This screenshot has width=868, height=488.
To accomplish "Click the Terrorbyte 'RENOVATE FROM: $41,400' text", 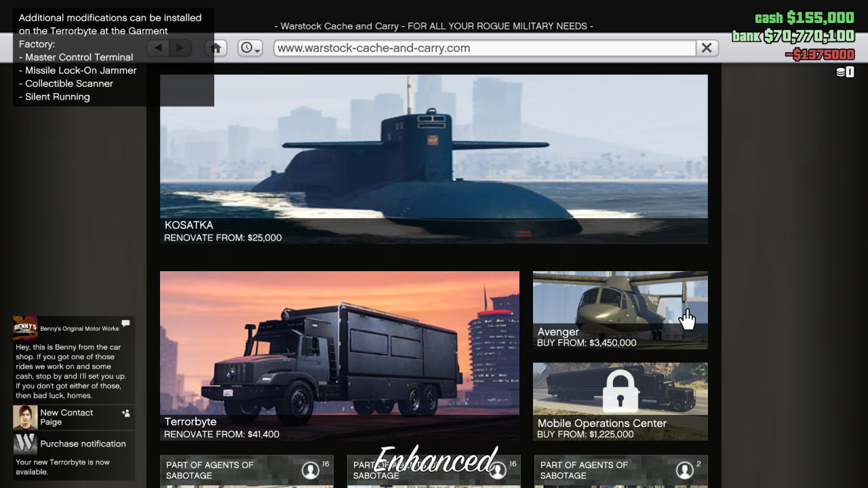I will click(x=222, y=434).
